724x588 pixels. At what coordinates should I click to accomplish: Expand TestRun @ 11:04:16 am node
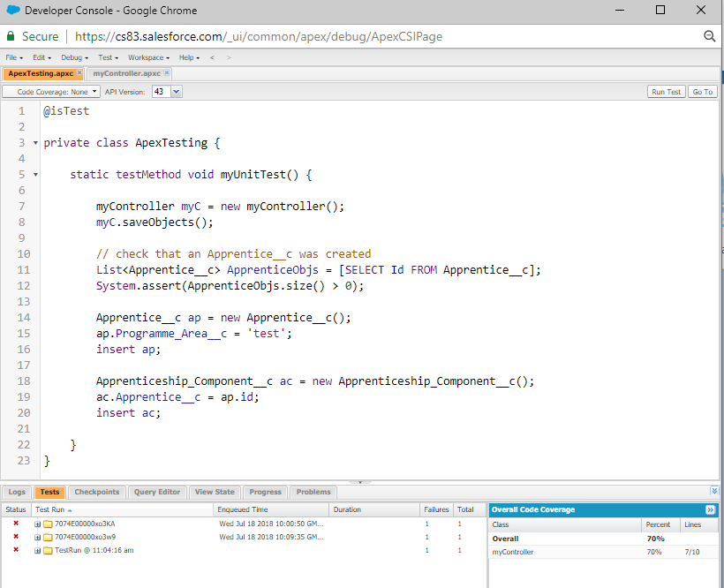coord(38,550)
